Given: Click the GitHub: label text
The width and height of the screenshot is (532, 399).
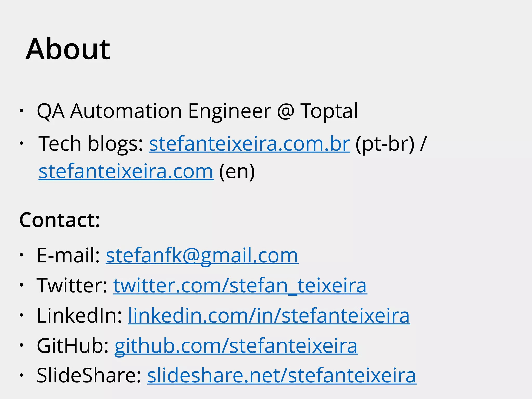Looking at the screenshot, I should [73, 346].
